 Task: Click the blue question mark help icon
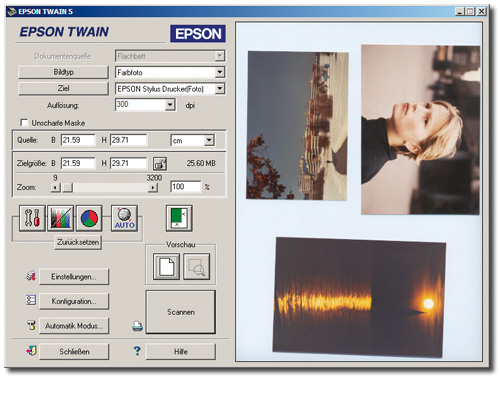(137, 351)
